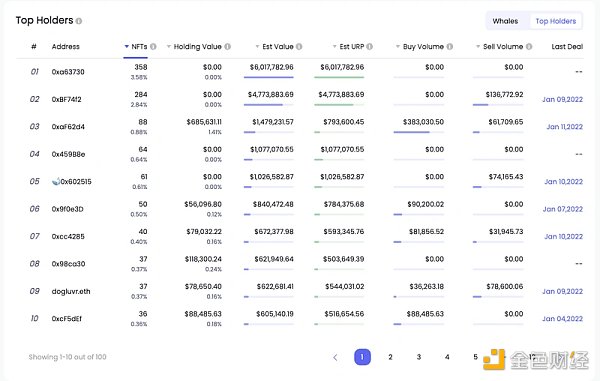Sort by Holding Value column arrow
600x381 pixels.
pyautogui.click(x=169, y=47)
